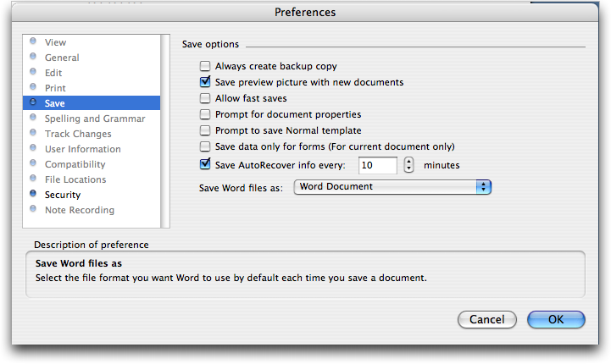Confirm preferences with OK button

[556, 320]
